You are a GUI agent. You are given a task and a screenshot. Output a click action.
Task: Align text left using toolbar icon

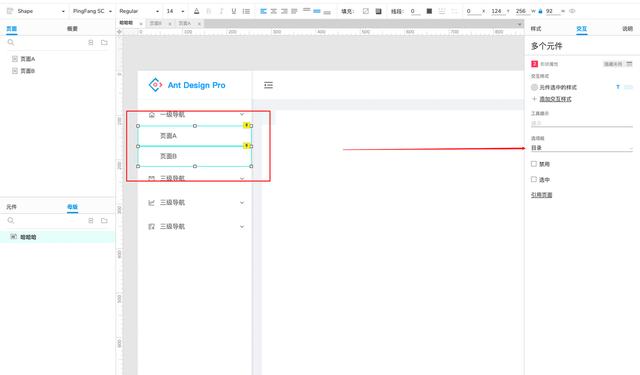[263, 11]
